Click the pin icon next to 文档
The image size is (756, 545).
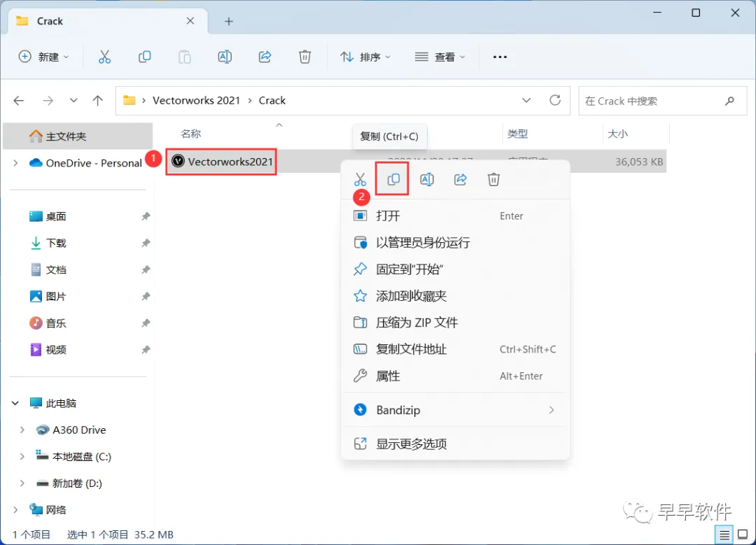(146, 270)
